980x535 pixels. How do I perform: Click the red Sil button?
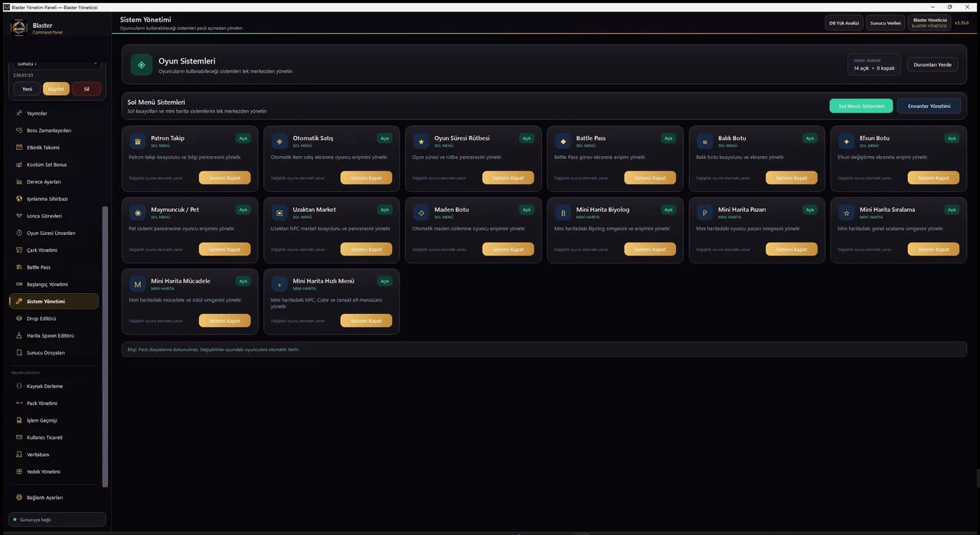(x=87, y=89)
